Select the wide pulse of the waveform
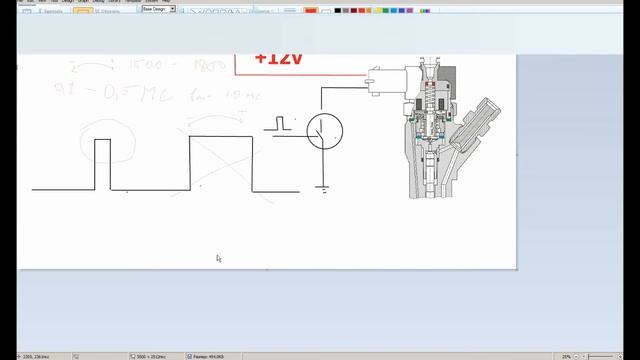 point(221,163)
